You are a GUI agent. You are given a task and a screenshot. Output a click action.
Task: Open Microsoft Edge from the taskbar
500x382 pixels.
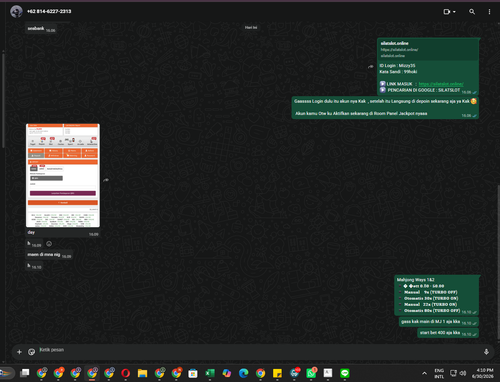coord(243,373)
